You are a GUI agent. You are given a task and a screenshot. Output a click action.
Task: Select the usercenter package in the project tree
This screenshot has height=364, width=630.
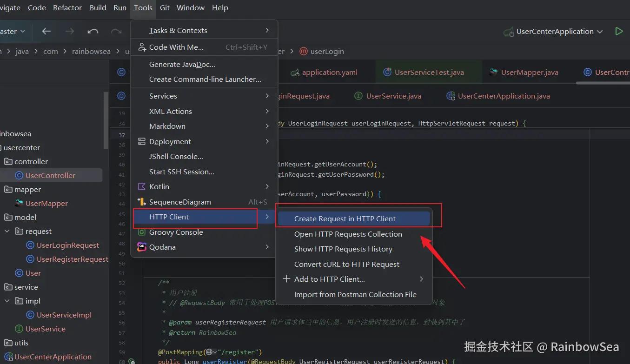click(21, 147)
